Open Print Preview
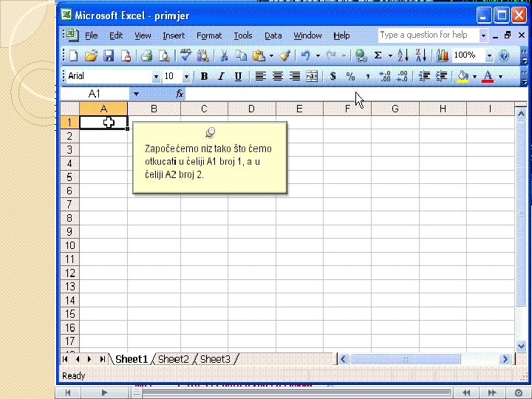This screenshot has width=532, height=399. pos(164,55)
